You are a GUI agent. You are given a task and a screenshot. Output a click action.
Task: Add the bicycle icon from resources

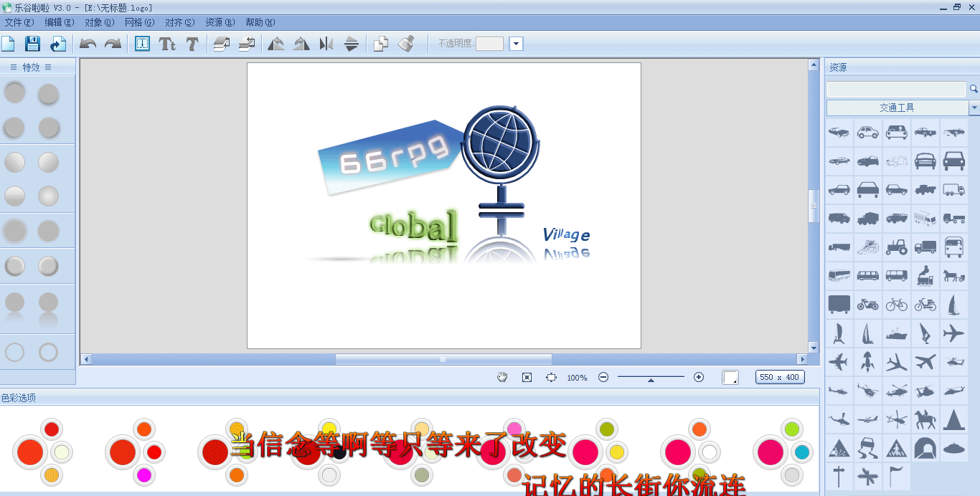click(897, 304)
